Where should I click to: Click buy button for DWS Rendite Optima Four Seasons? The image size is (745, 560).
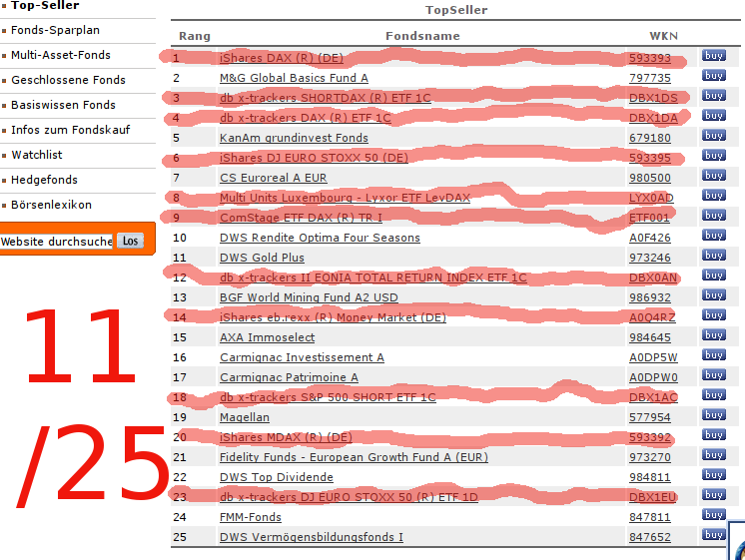714,236
